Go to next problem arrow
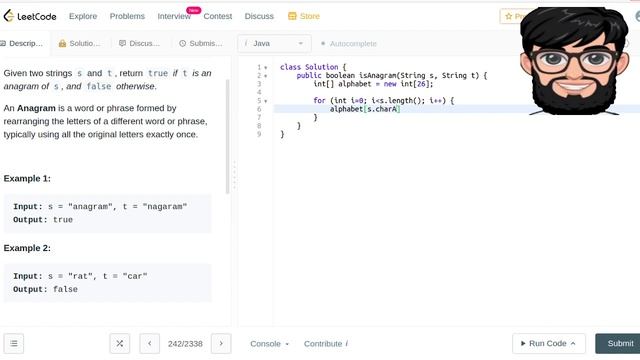 pyautogui.click(x=221, y=344)
